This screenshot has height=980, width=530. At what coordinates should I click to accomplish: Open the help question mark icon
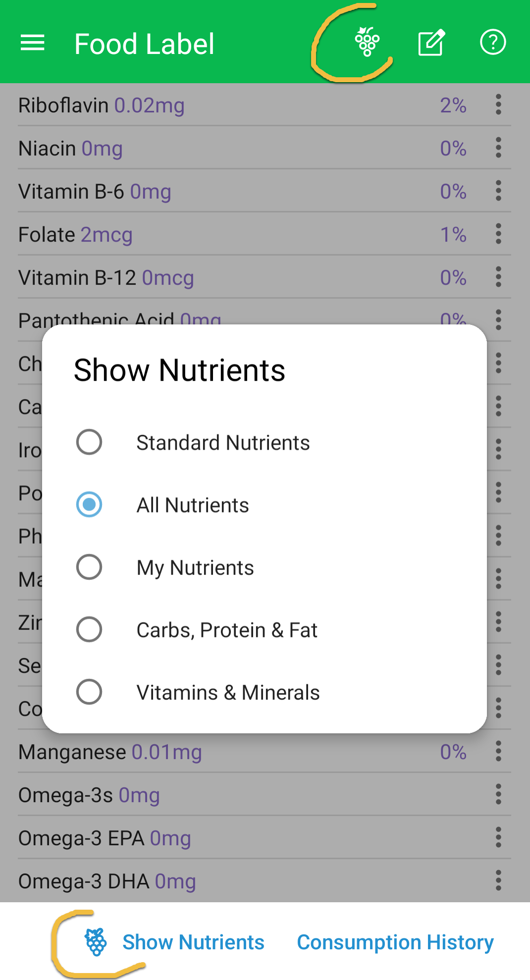[x=493, y=42]
